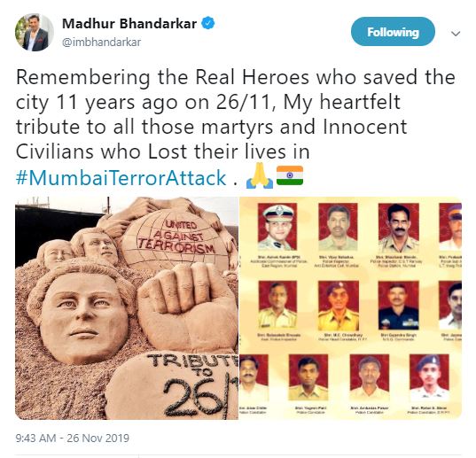
Task: Open Madhur Bhandarkar's profile avatar photo
Action: point(35,32)
